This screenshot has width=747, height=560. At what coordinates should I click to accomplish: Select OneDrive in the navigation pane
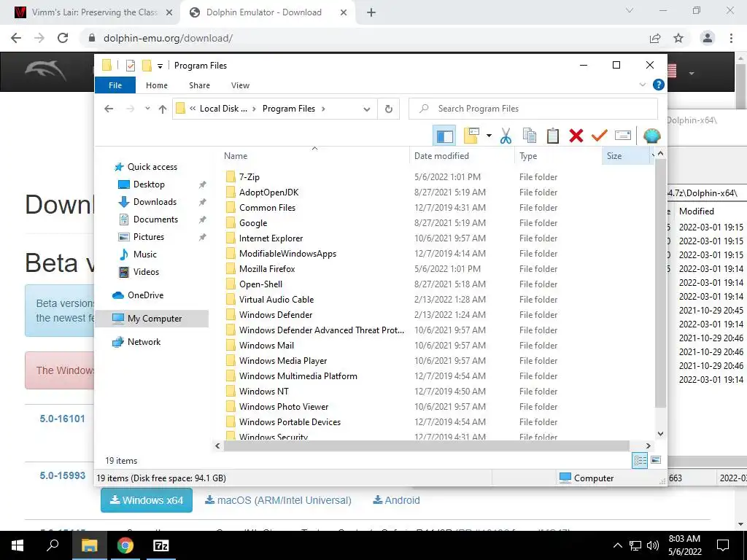tap(145, 295)
